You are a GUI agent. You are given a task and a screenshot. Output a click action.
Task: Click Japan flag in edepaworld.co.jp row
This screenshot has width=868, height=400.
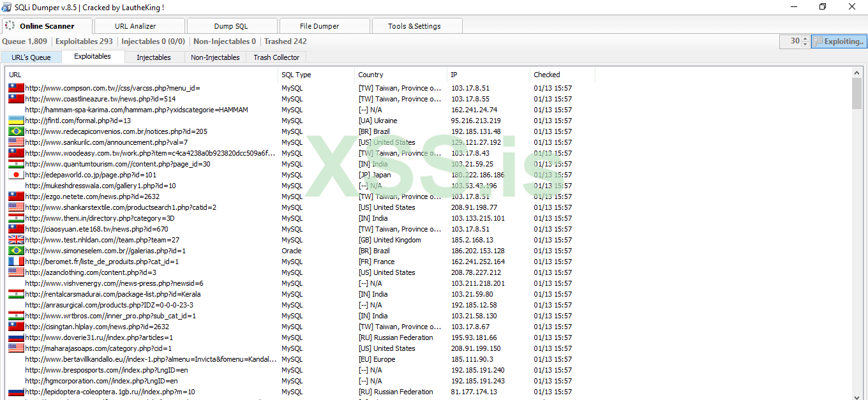(16, 175)
